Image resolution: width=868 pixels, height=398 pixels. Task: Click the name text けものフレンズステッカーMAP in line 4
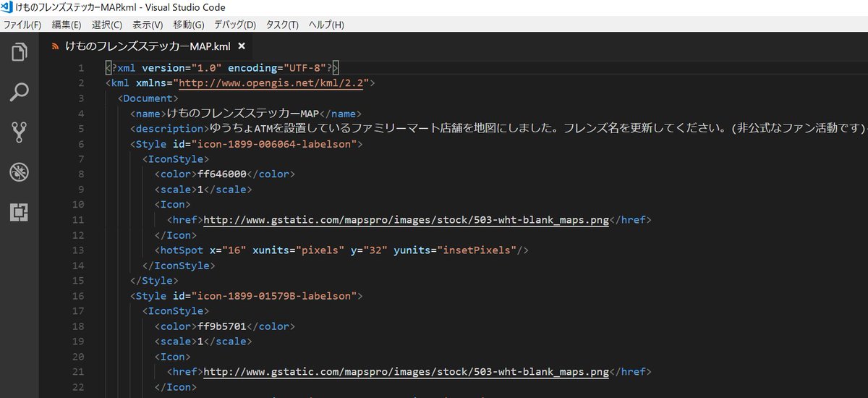(243, 114)
